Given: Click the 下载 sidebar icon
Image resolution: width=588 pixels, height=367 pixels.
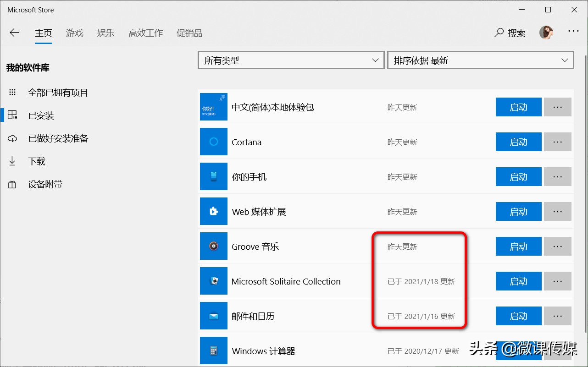Looking at the screenshot, I should click(12, 161).
